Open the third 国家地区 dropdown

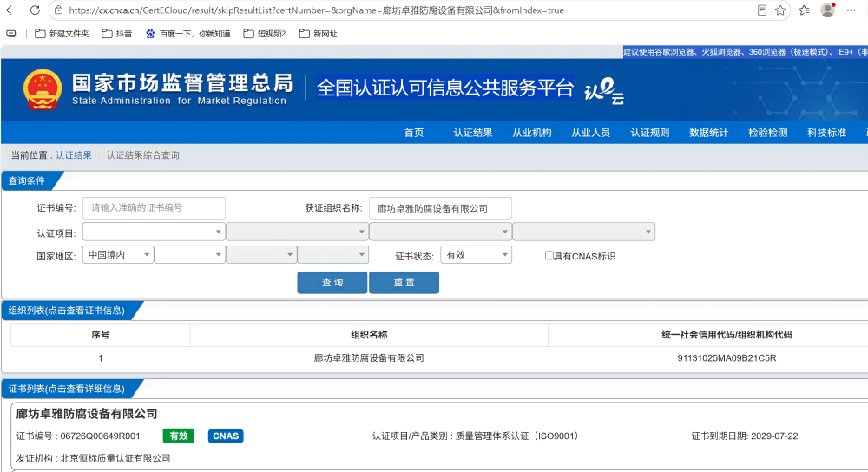pos(261,254)
